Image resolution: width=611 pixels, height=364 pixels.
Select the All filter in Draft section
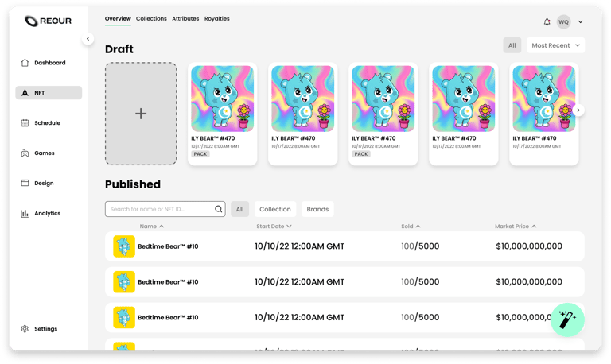[x=512, y=45]
